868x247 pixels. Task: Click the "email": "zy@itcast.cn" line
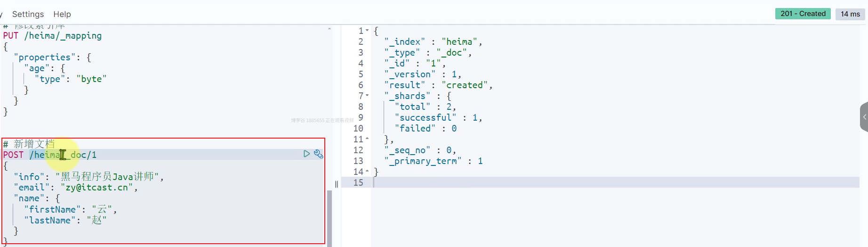coord(76,188)
